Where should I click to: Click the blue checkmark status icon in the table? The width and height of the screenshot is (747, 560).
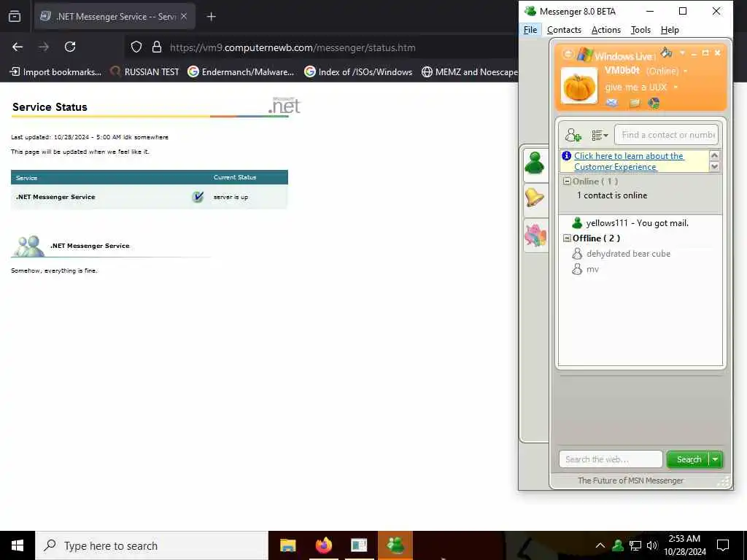(x=198, y=197)
